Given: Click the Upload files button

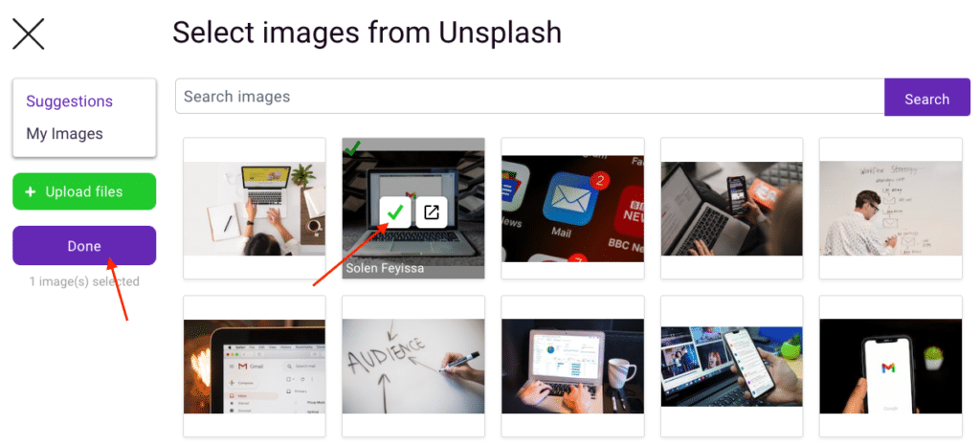Looking at the screenshot, I should click(84, 191).
